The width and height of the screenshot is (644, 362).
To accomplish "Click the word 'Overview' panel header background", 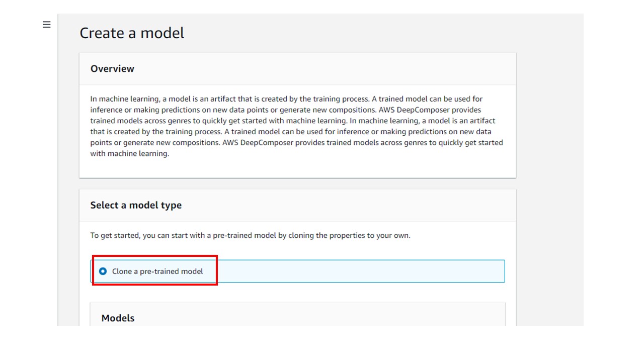I will click(x=322, y=69).
